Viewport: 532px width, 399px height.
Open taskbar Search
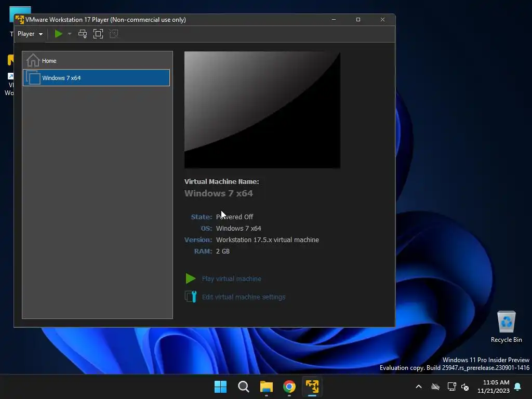pos(243,387)
